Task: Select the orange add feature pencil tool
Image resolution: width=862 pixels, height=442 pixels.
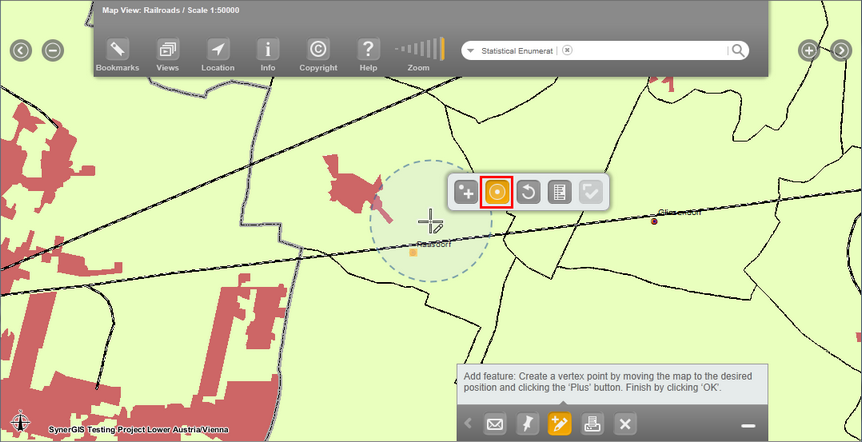Action: coord(560,424)
